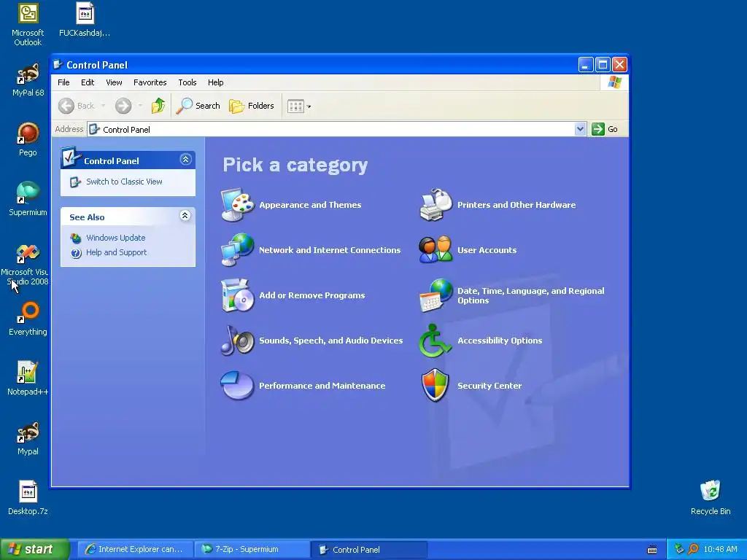Go up one folder level

point(158,106)
